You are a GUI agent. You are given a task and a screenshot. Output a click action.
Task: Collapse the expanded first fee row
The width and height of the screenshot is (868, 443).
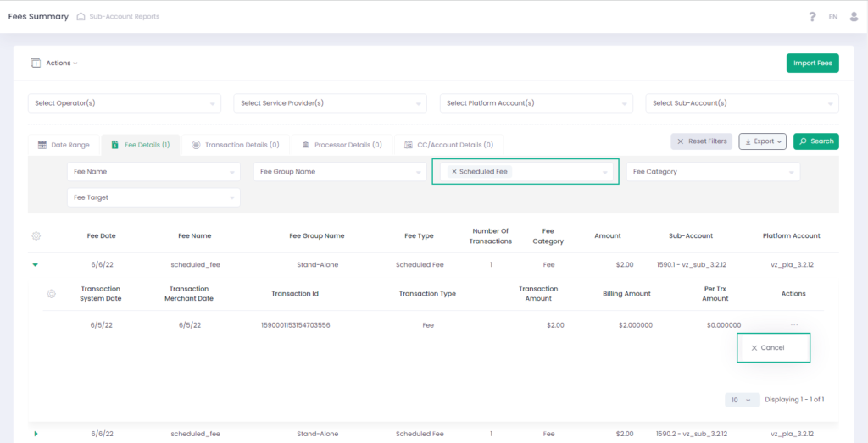[x=36, y=265]
